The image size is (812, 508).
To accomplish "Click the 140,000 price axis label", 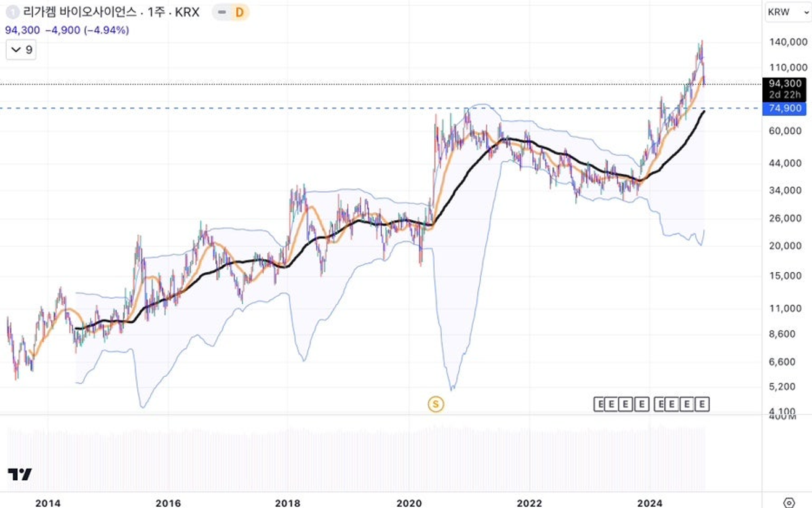I will (788, 42).
